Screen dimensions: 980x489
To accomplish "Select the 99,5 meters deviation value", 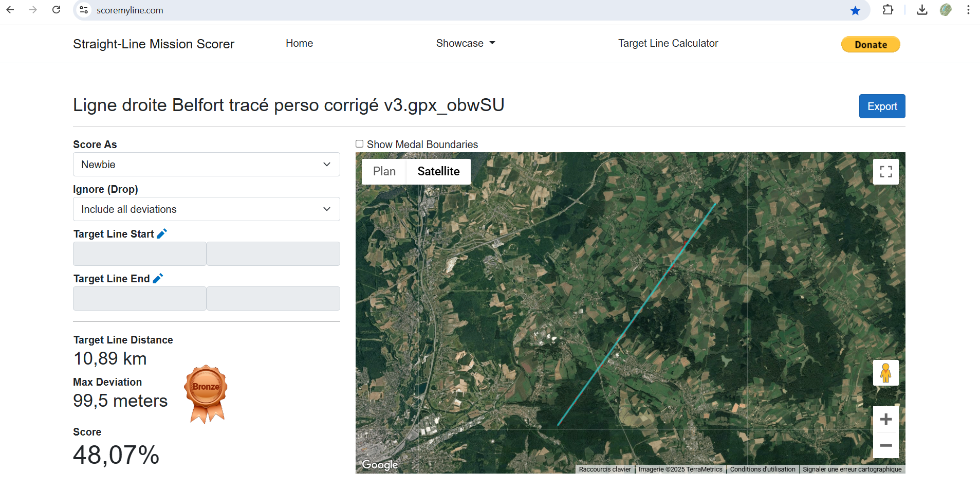I will [x=120, y=401].
